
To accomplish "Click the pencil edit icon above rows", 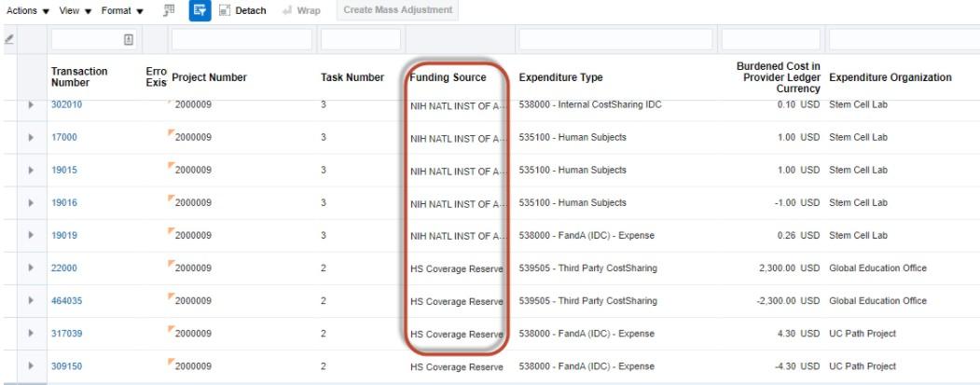I will [9, 39].
